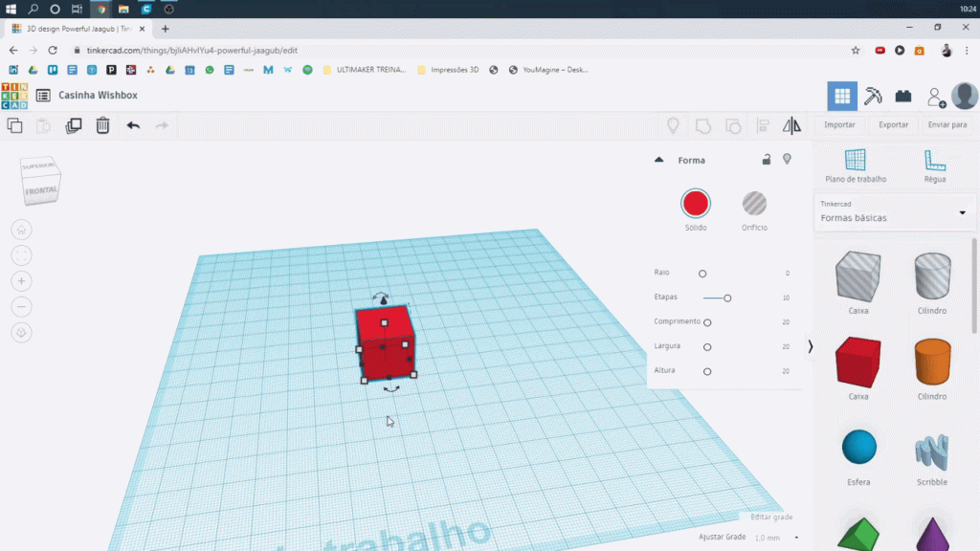Collapse the Forma panel
Viewport: 980px width, 551px height.
coord(658,160)
